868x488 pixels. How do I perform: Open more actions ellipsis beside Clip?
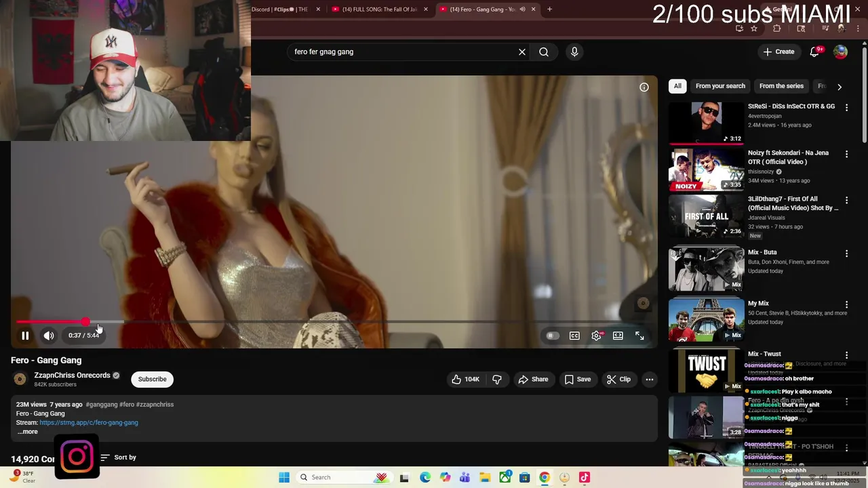coord(650,379)
